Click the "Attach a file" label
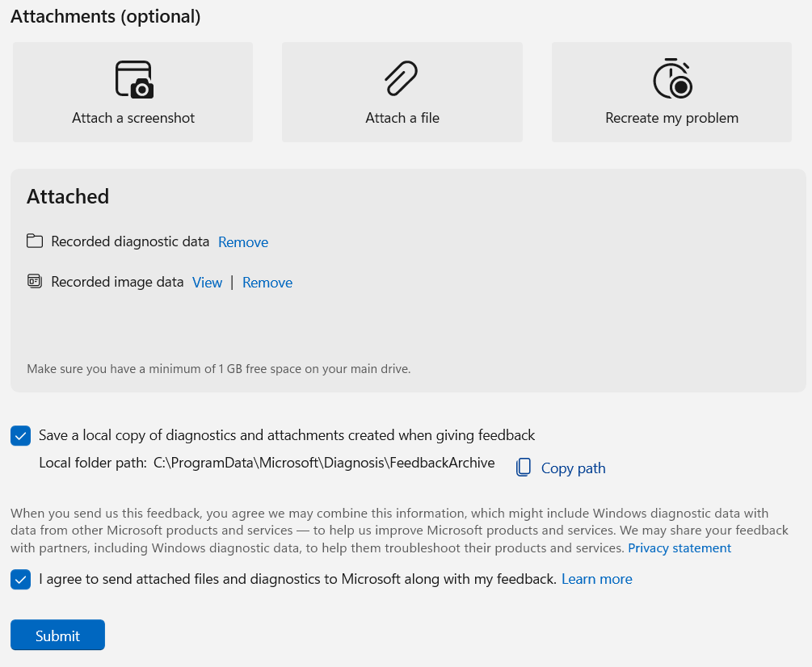Screen dimensions: 812x667 coord(402,118)
